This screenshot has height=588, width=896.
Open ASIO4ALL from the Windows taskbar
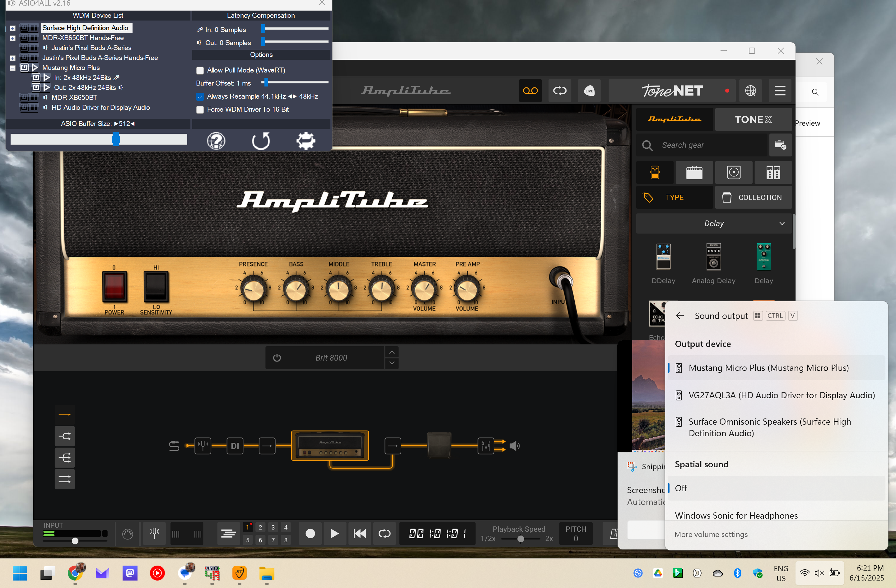coord(212,573)
